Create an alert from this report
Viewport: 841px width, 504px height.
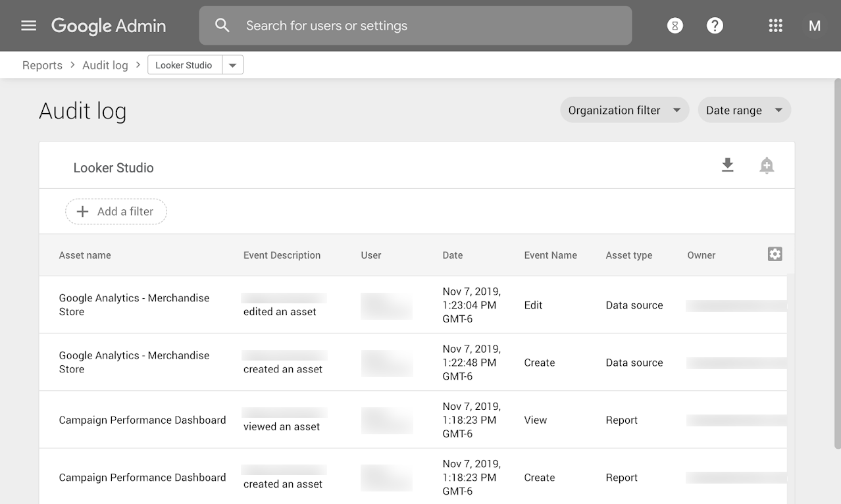(767, 165)
